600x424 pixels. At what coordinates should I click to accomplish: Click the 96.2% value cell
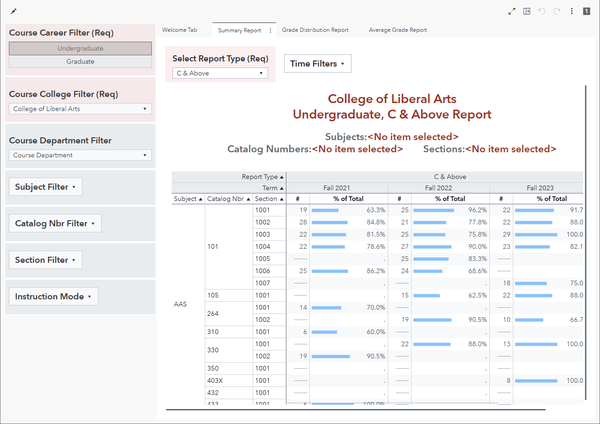pyautogui.click(x=478, y=210)
